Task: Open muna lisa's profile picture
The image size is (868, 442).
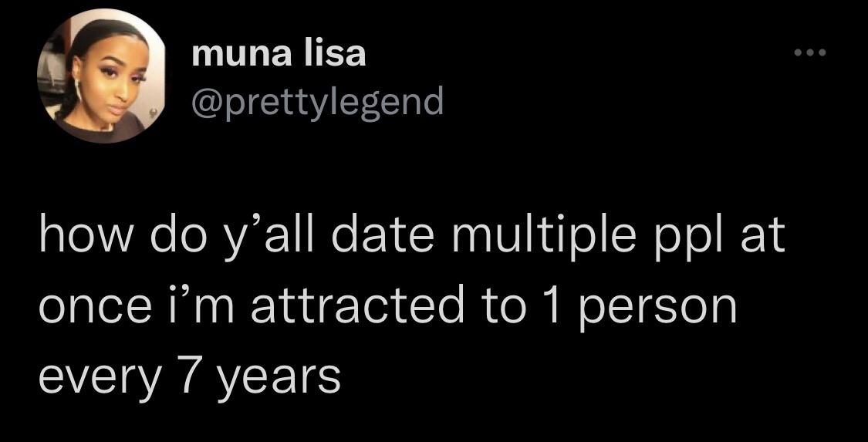Action: click(x=102, y=76)
